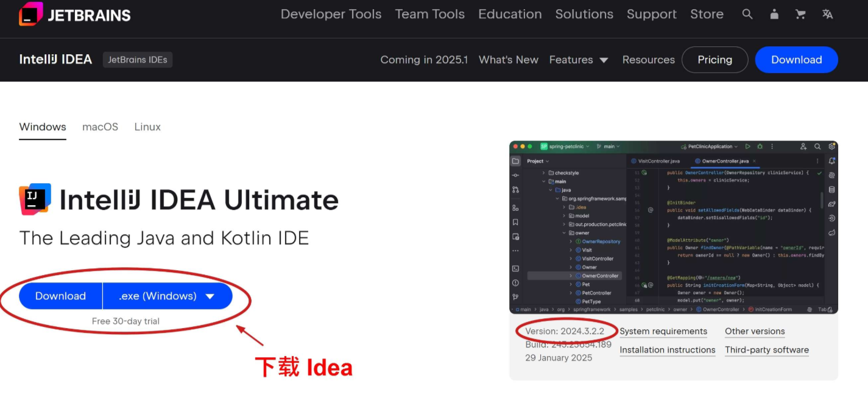Open the shopping cart icon
The image size is (868, 409).
click(800, 14)
